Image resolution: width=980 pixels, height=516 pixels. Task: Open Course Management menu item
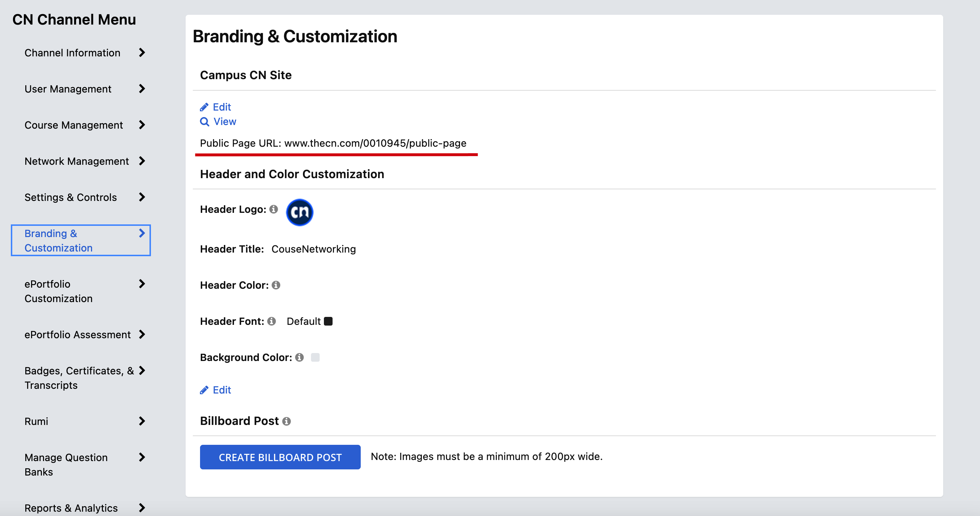coord(74,125)
